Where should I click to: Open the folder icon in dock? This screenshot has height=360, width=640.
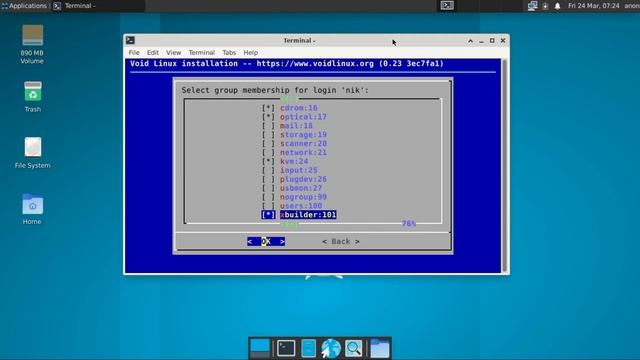(x=380, y=348)
